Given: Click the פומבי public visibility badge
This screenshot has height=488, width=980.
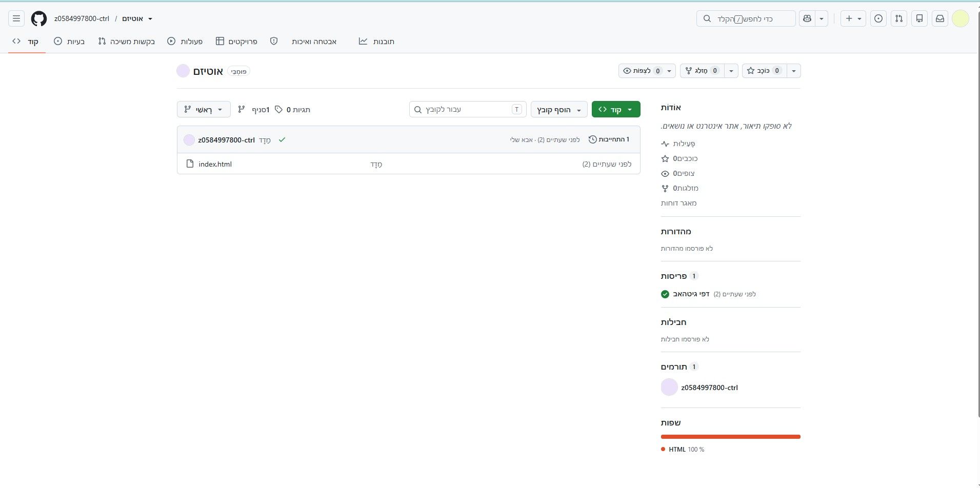Looking at the screenshot, I should (238, 71).
